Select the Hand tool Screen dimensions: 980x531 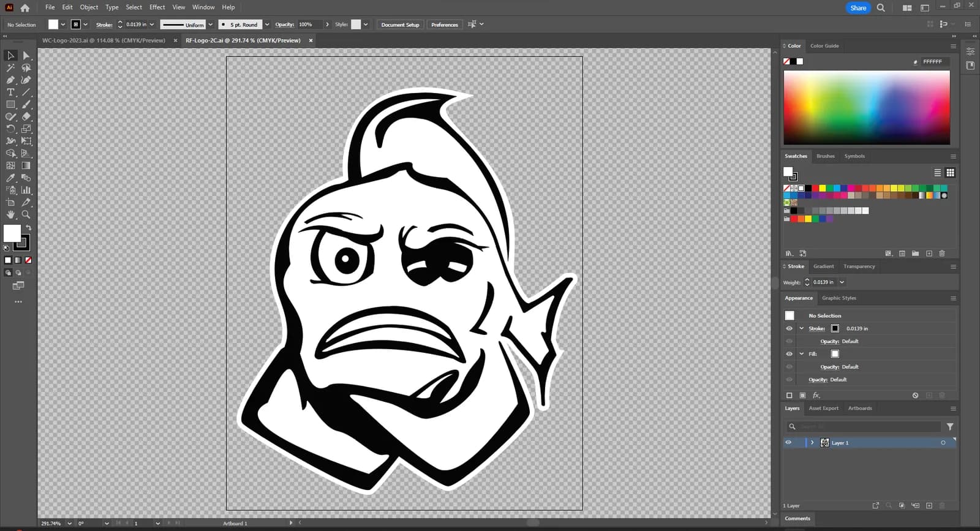click(x=10, y=214)
